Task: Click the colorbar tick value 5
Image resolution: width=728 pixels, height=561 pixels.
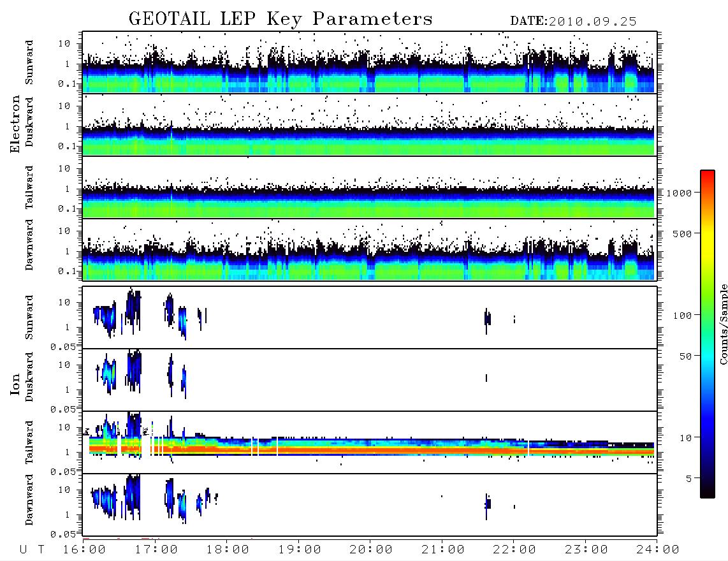Action: (688, 478)
